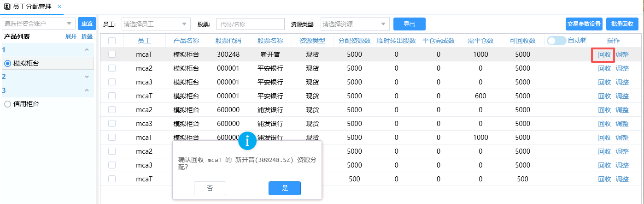Click 回收 for mcaT 600000 浦发银行
This screenshot has width=644, height=204.
click(x=604, y=138)
